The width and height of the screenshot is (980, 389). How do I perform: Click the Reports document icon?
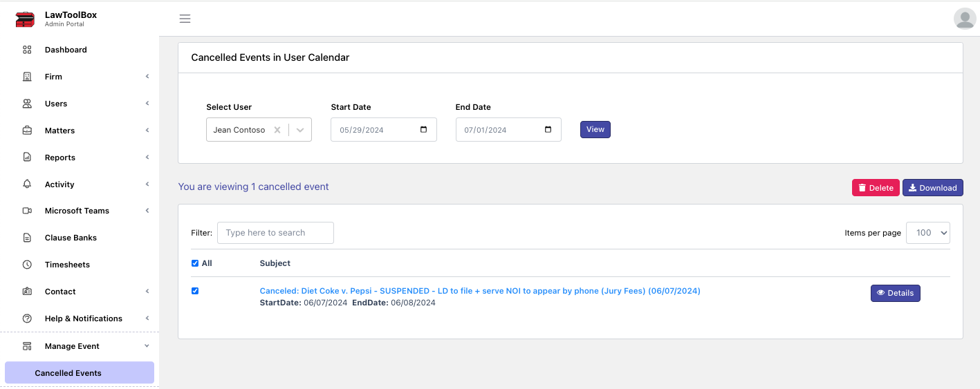(x=27, y=158)
